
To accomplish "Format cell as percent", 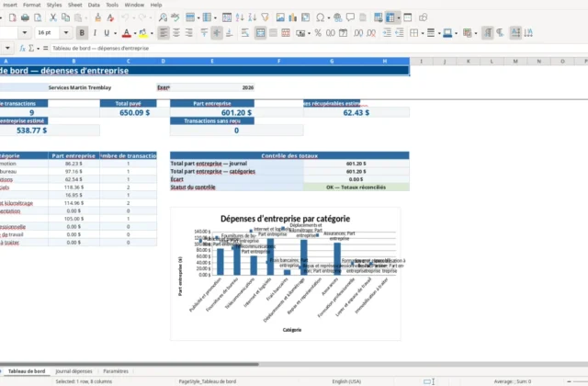I will (x=318, y=33).
